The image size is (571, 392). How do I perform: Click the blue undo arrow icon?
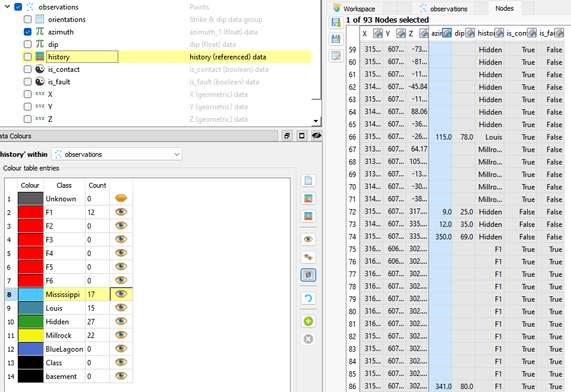click(308, 298)
